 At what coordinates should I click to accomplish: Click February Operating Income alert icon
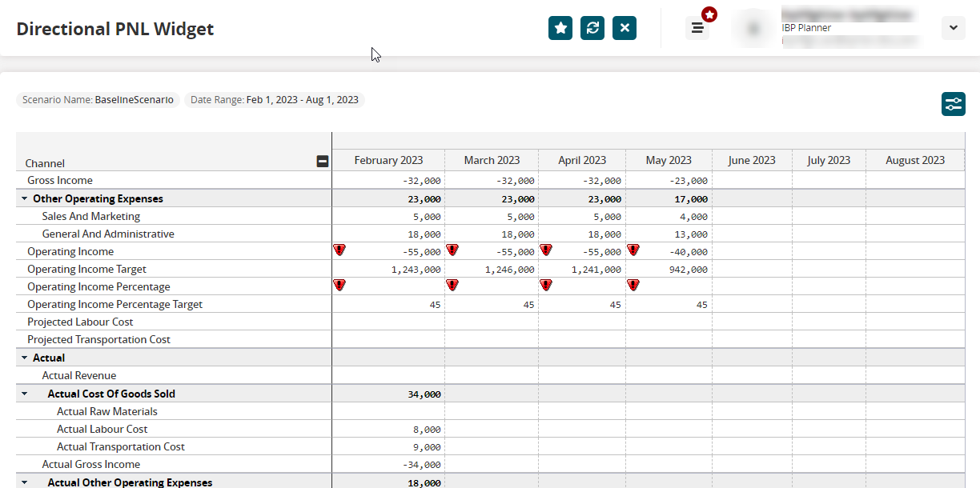click(339, 250)
